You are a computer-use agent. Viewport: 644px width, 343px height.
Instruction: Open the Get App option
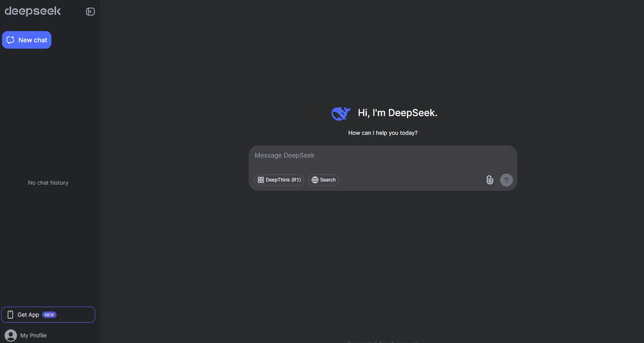pyautogui.click(x=28, y=315)
